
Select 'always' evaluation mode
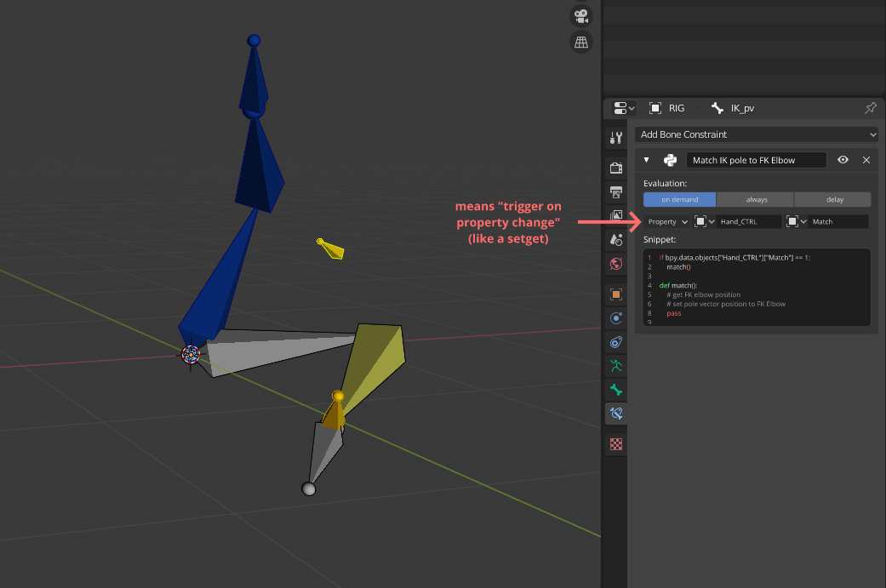click(756, 199)
